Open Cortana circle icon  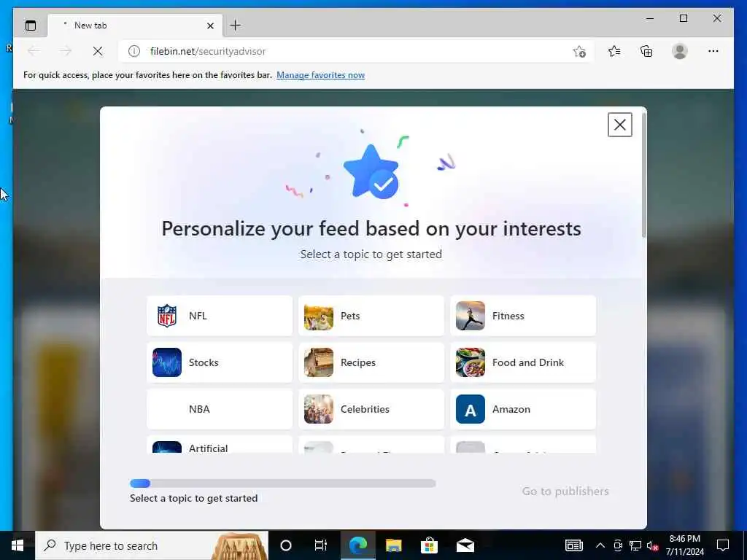(x=286, y=545)
